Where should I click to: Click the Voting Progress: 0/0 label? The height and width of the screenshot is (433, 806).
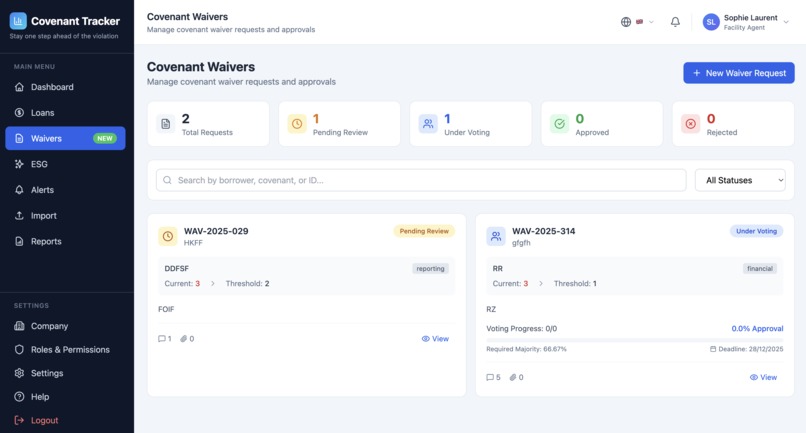(522, 329)
